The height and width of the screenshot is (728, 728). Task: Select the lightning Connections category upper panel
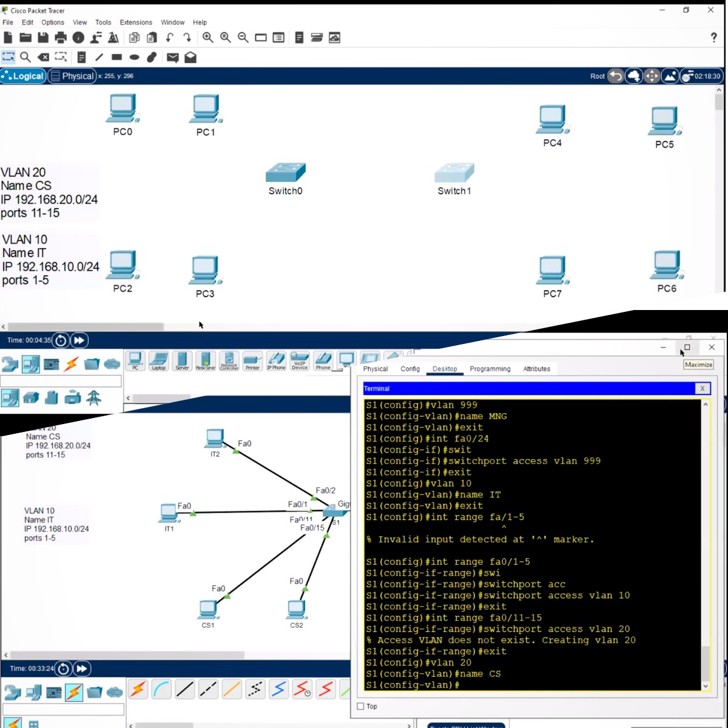pos(72,364)
